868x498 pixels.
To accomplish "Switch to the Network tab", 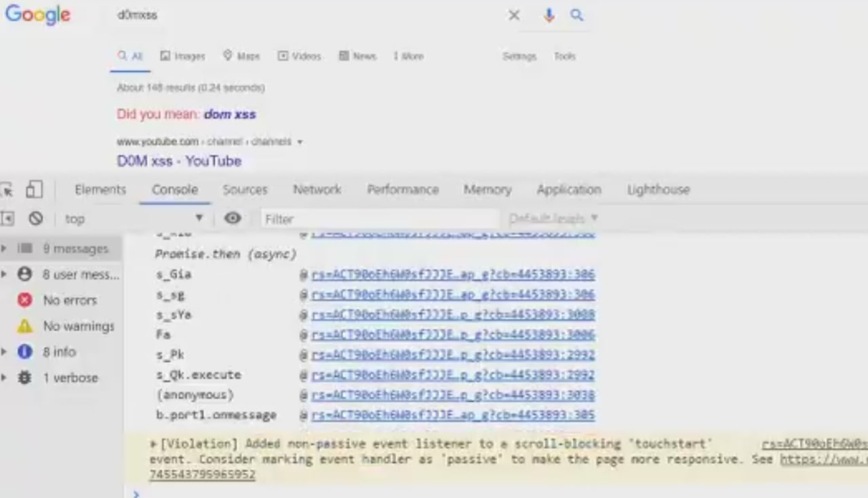I will click(317, 189).
